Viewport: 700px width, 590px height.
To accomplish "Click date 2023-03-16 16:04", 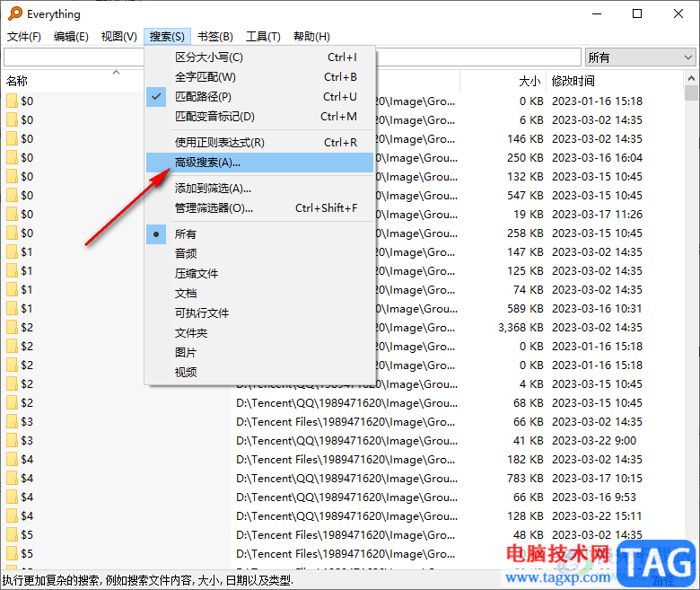I will [598, 158].
